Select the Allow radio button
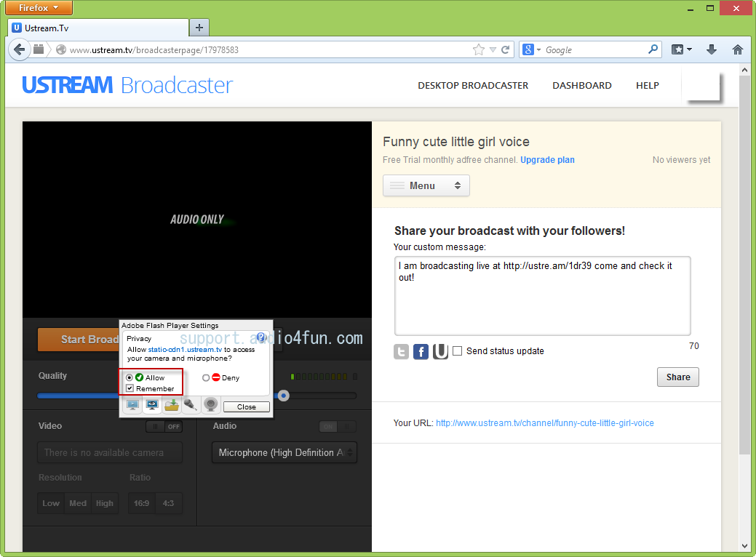Image resolution: width=756 pixels, height=557 pixels. click(x=130, y=377)
